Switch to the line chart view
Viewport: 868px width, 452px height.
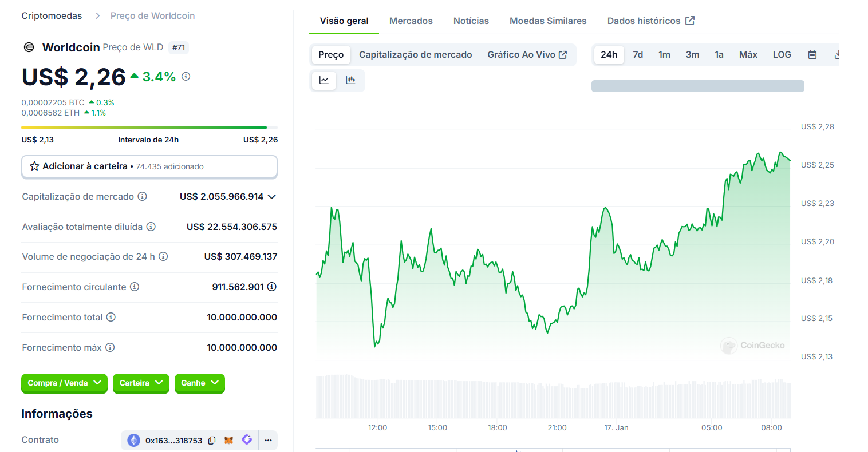324,80
